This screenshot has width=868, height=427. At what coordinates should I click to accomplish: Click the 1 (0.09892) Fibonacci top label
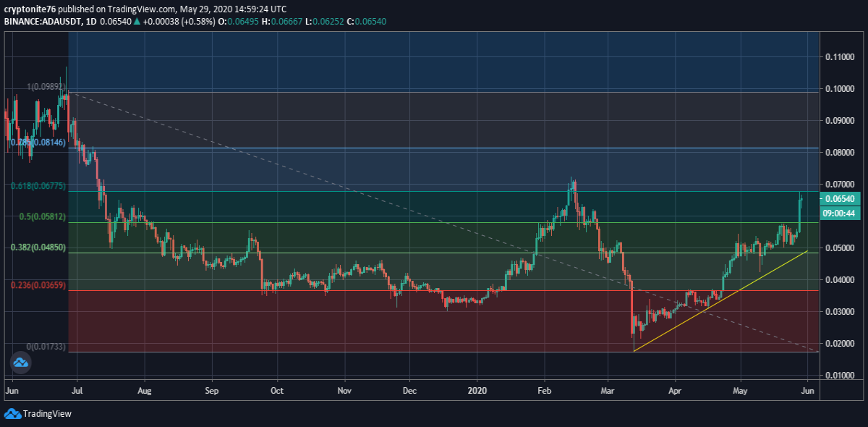[x=46, y=87]
